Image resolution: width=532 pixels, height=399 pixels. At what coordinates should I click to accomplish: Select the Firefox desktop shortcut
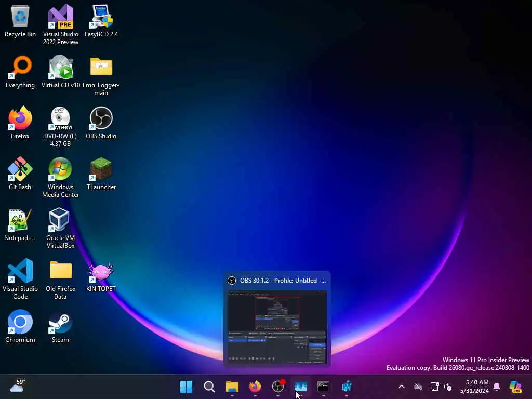point(20,123)
